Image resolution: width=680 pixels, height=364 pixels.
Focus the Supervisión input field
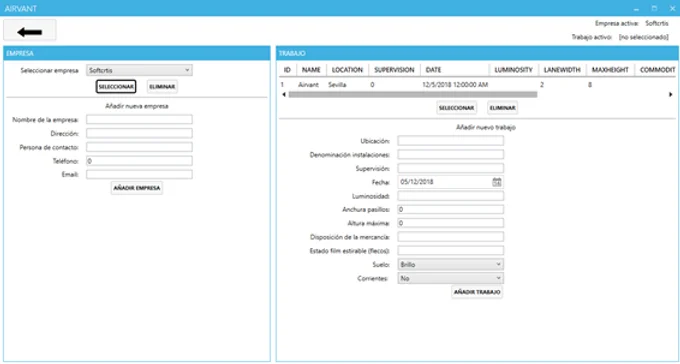coord(451,168)
